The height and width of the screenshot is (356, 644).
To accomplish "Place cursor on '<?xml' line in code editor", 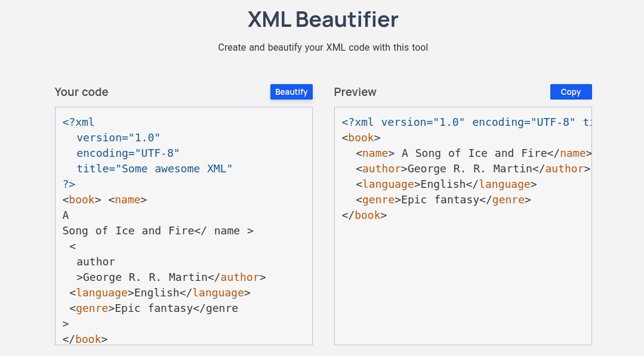I will coord(78,122).
